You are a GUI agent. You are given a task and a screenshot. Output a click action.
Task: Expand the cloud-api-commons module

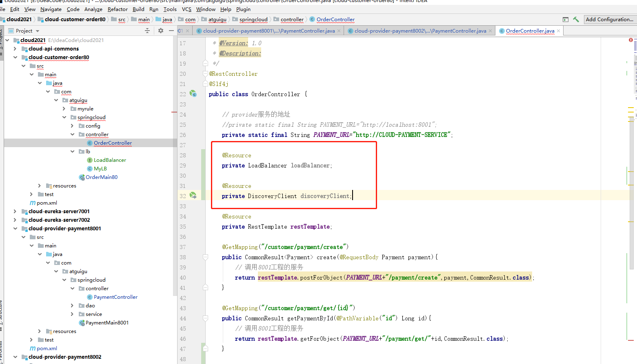[x=15, y=49]
